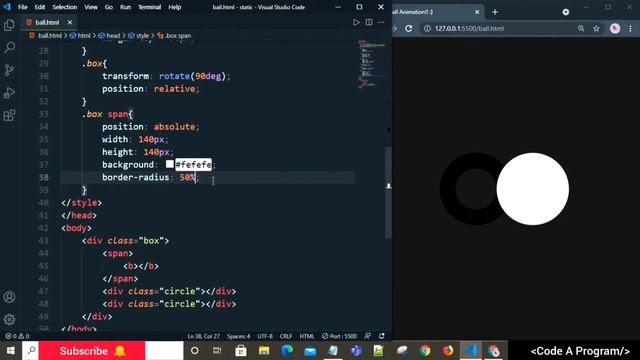Screen dimensions: 640x360
Task: Click ball.html in the breadcrumb
Action: tap(49, 36)
